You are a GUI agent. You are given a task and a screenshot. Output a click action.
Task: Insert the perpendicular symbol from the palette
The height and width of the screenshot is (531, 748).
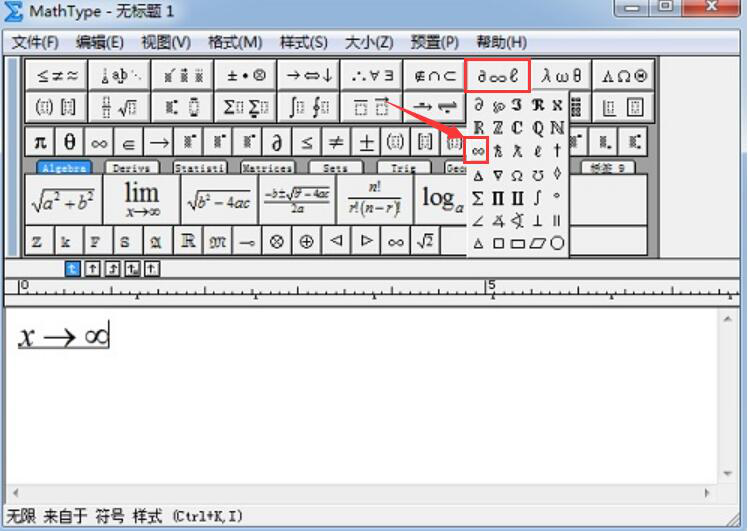tap(537, 220)
